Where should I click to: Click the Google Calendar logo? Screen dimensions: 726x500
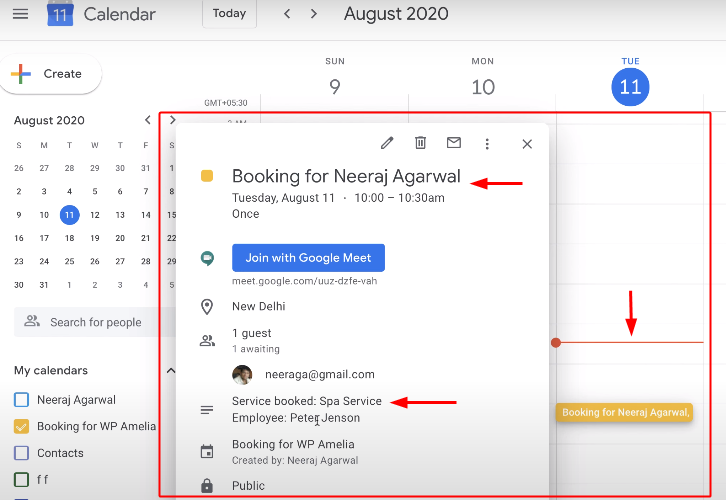pos(61,14)
